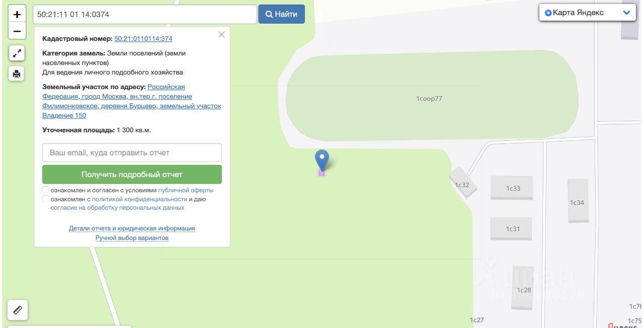Check the privacy policy consent checkbox
Image resolution: width=644 pixels, height=328 pixels.
46,199
